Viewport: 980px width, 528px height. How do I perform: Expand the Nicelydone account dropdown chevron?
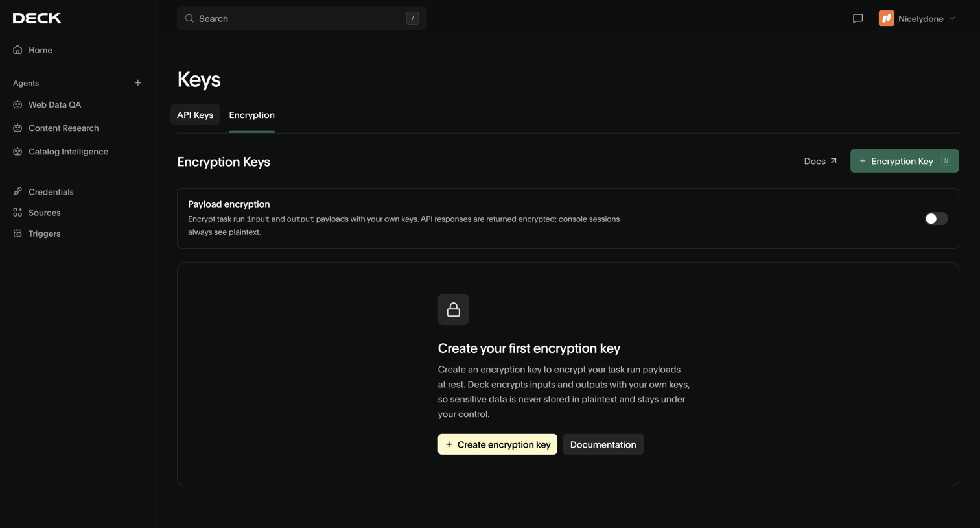(952, 18)
